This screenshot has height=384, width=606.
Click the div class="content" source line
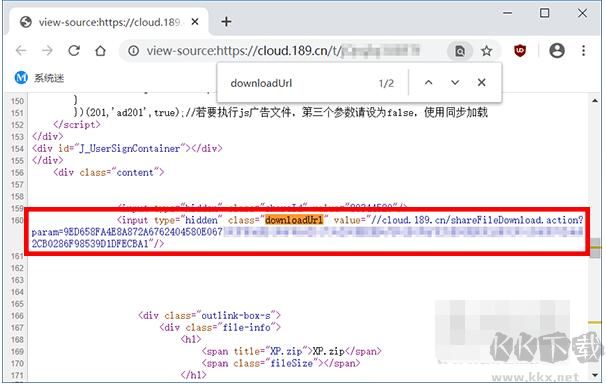tap(109, 172)
